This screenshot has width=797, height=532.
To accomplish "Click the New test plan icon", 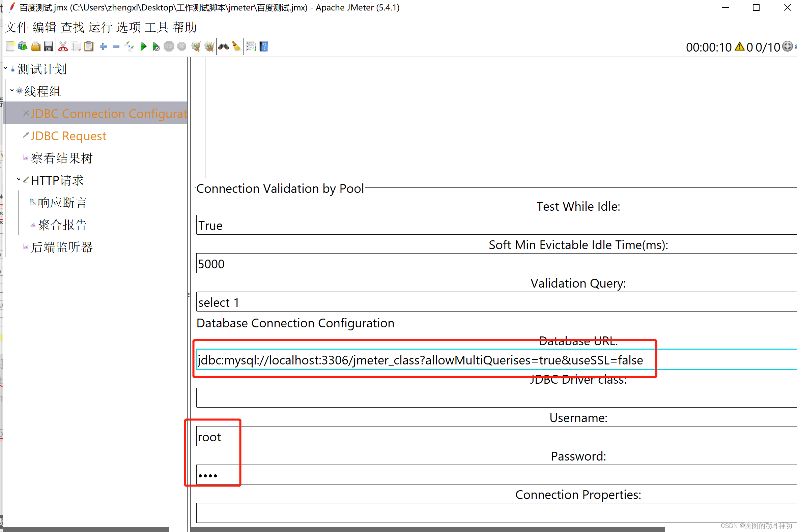I will pos(10,46).
